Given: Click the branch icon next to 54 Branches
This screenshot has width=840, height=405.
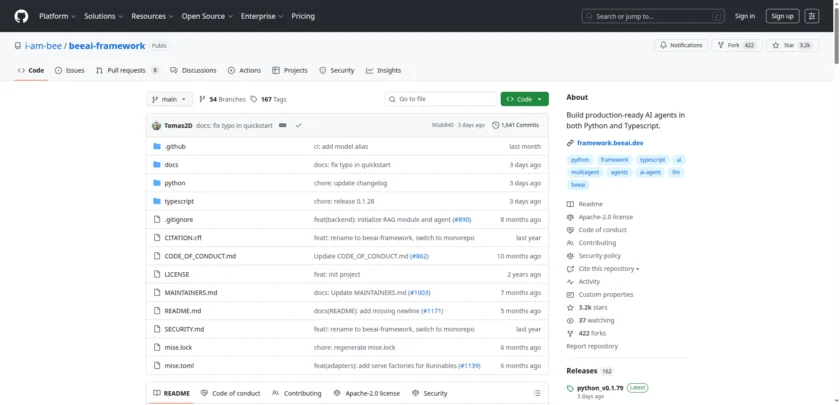Looking at the screenshot, I should tap(202, 99).
